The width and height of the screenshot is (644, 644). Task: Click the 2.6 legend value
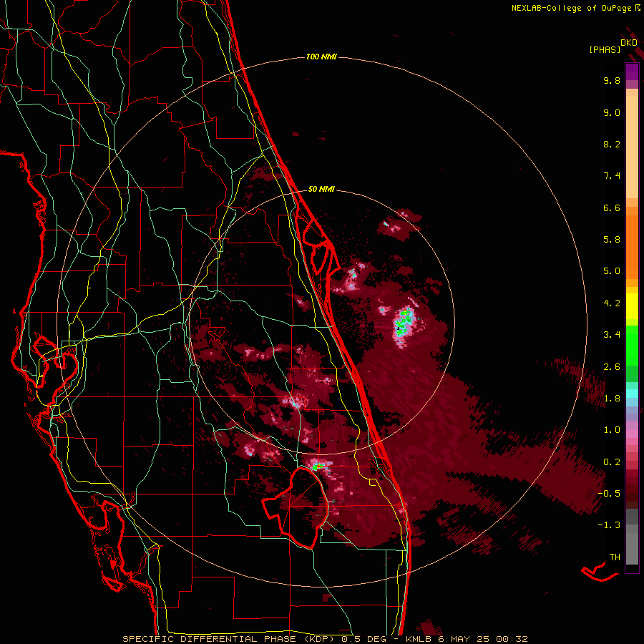(x=612, y=367)
